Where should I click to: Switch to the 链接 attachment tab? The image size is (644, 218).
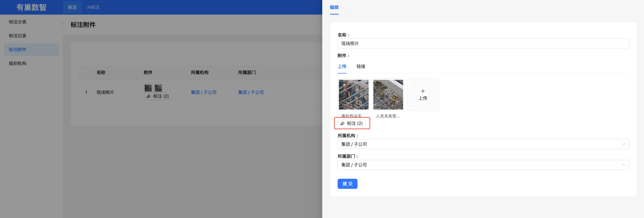pos(361,66)
